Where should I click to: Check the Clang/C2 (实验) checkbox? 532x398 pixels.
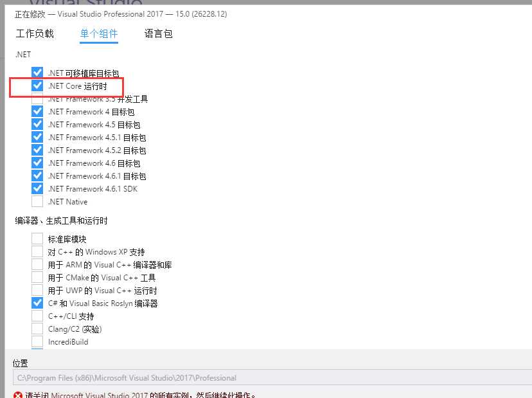(37, 329)
